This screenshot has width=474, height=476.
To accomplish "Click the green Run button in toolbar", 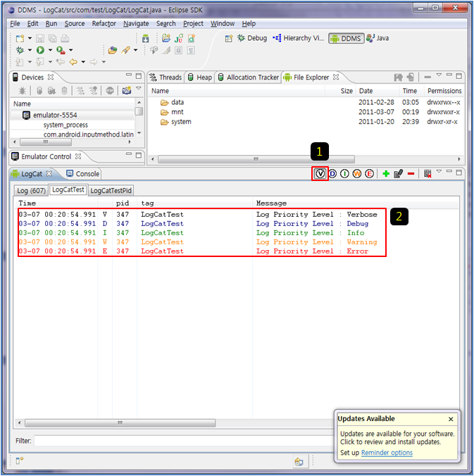I will click(40, 50).
